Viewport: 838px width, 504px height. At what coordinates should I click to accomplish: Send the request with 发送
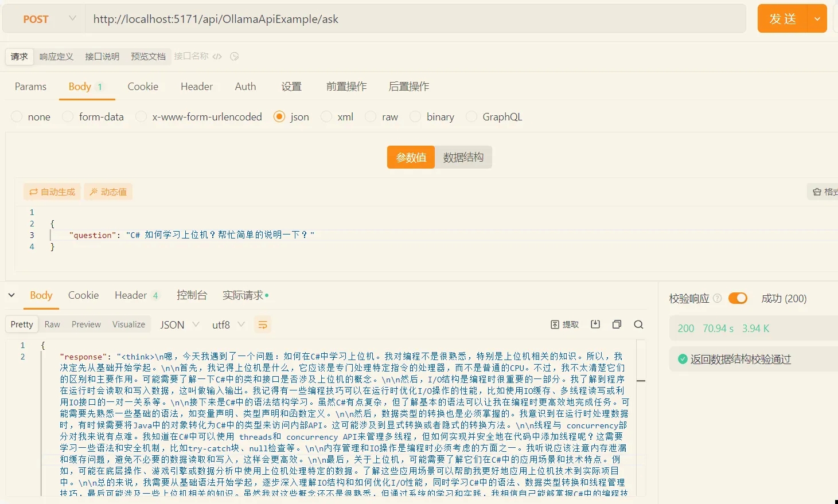point(782,19)
